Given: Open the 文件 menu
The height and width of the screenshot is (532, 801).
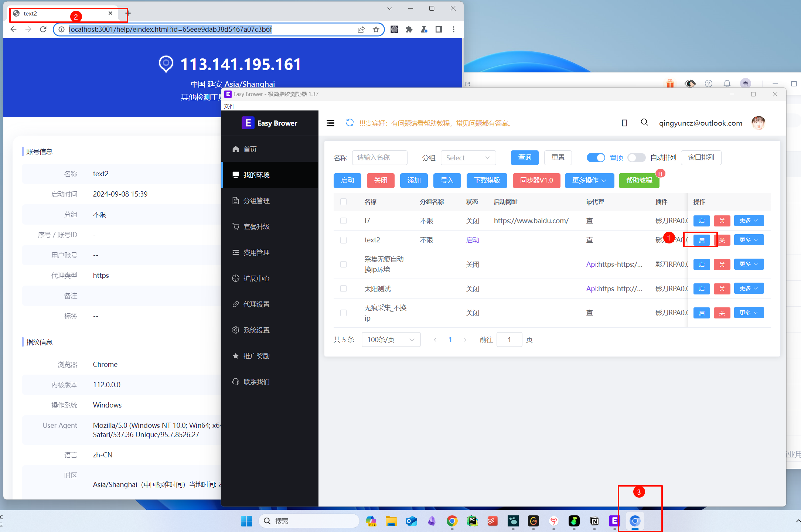Looking at the screenshot, I should 229,106.
